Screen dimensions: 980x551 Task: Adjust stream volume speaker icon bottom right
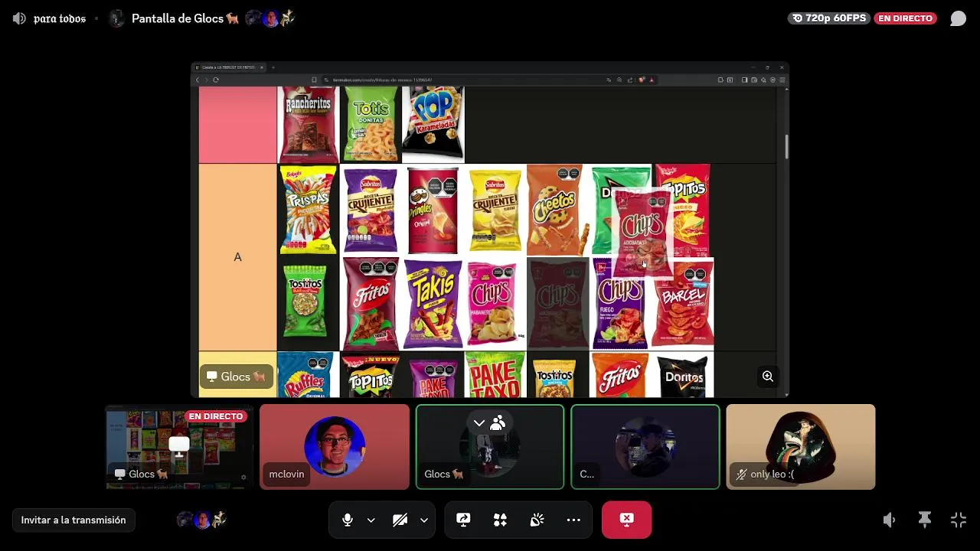coord(889,520)
